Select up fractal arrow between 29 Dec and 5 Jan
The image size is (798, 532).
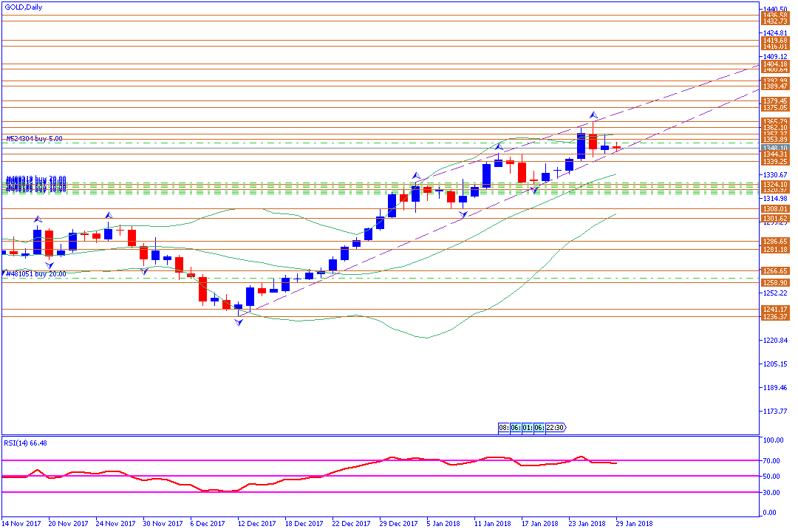click(x=417, y=177)
